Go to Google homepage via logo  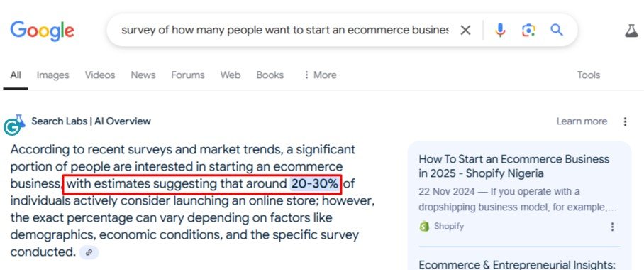43,31
